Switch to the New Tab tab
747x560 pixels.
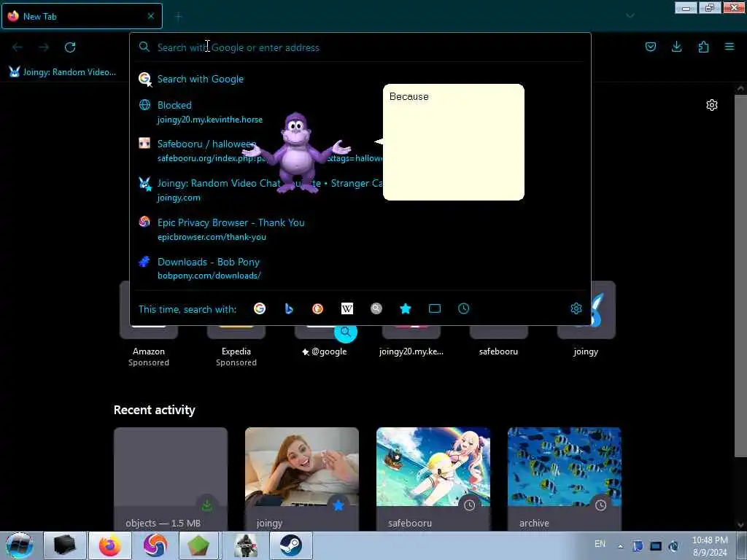click(82, 16)
